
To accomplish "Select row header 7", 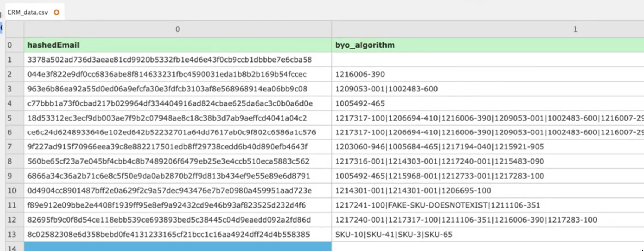I will 15,147.
